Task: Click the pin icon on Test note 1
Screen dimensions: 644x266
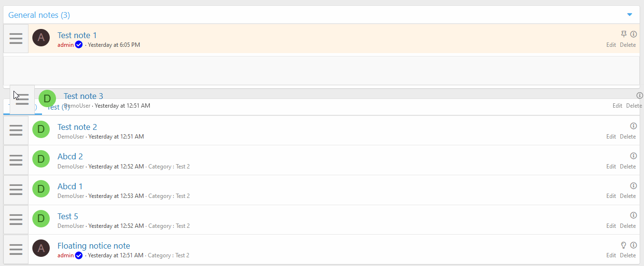Action: click(624, 34)
